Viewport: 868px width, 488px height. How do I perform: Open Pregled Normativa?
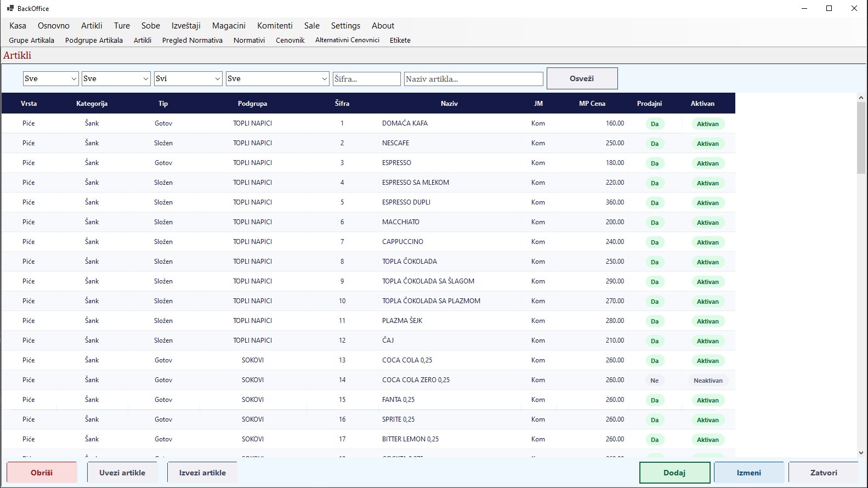(192, 40)
